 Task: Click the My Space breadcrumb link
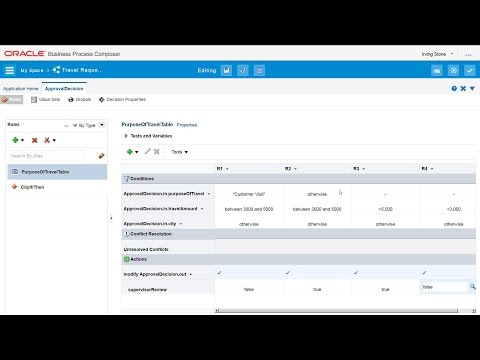pyautogui.click(x=32, y=70)
